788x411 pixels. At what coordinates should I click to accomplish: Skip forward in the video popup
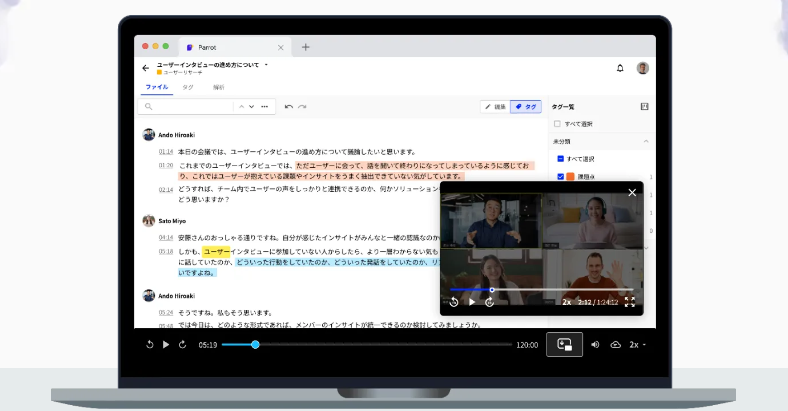coord(489,301)
